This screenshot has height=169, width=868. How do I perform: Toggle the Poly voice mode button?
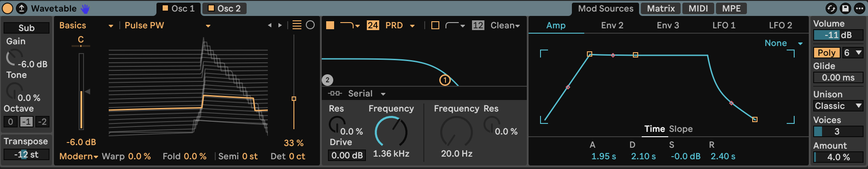click(x=826, y=53)
